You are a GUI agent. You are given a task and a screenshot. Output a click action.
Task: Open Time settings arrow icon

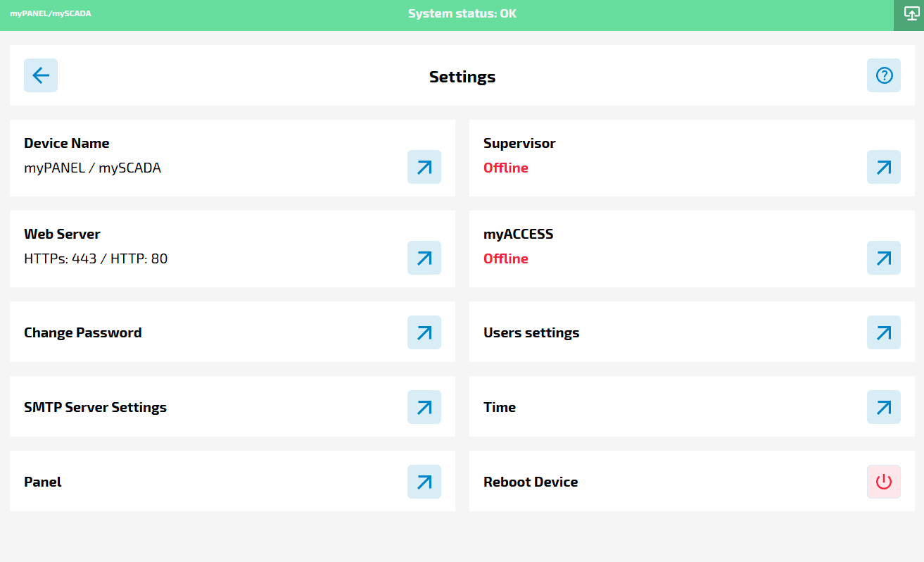click(884, 407)
